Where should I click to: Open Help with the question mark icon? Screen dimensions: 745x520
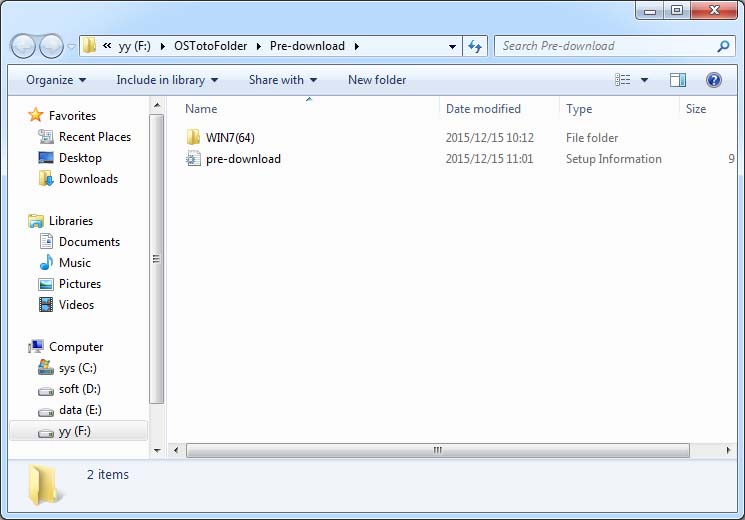(x=713, y=80)
